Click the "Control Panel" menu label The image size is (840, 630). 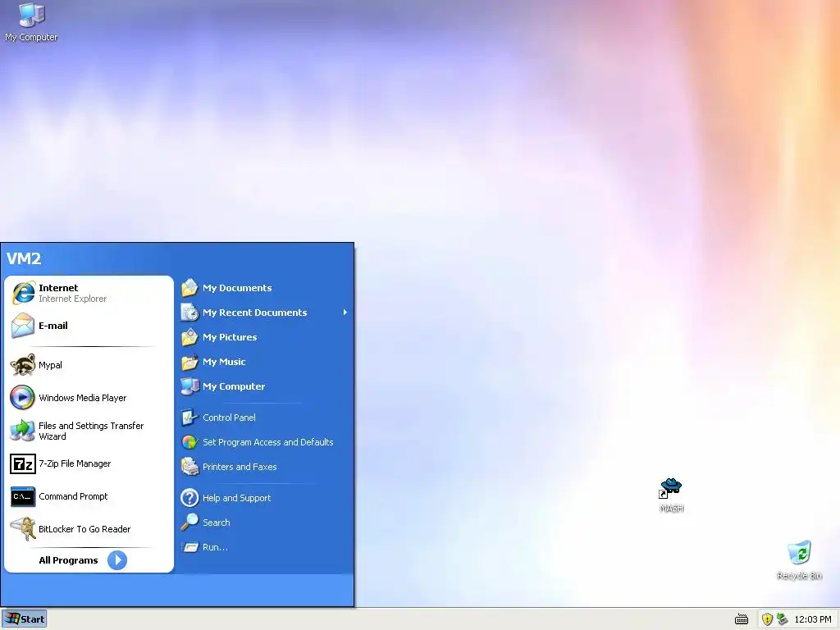tap(229, 418)
